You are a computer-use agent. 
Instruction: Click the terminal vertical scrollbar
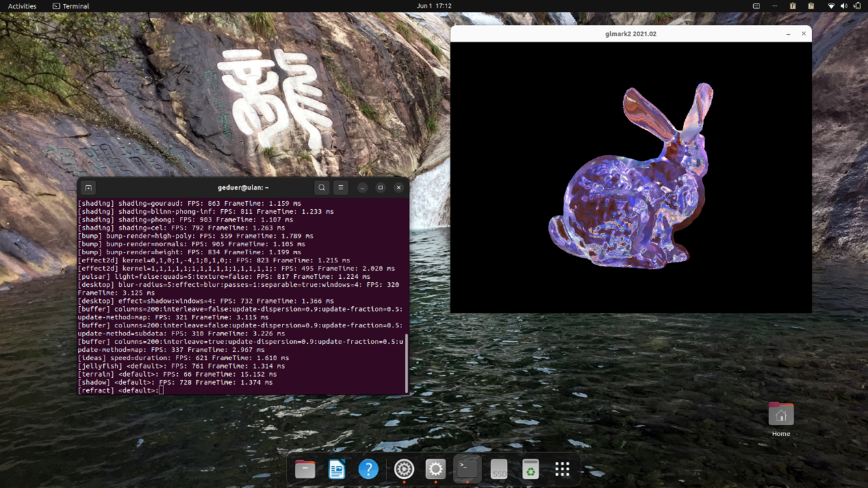coord(406,364)
